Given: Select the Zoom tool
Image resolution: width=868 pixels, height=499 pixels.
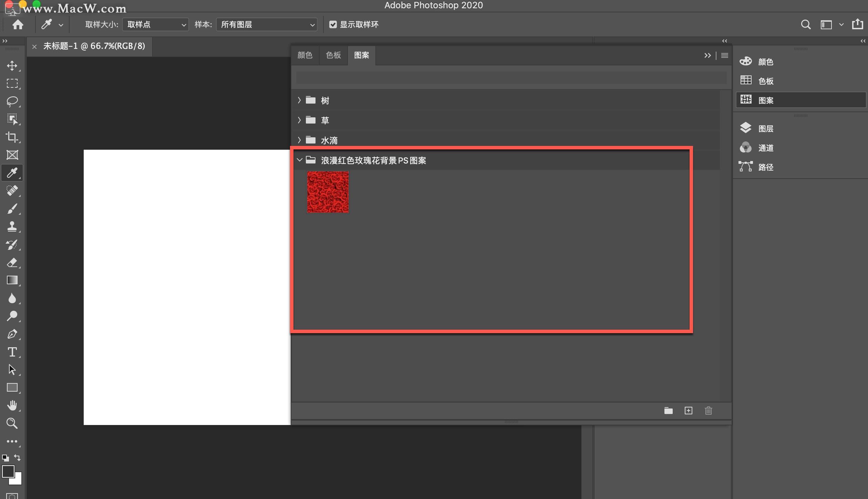Looking at the screenshot, I should pyautogui.click(x=12, y=423).
